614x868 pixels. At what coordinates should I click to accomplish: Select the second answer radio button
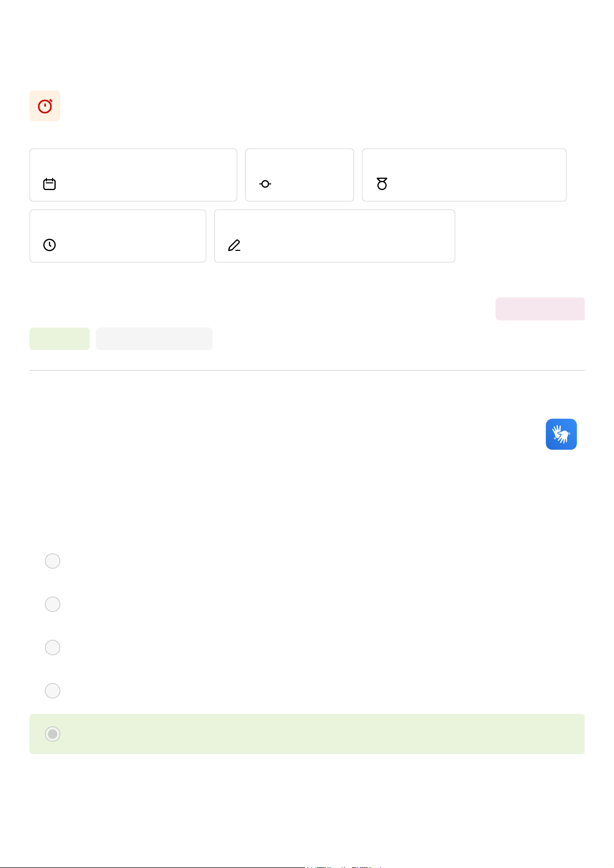53,604
